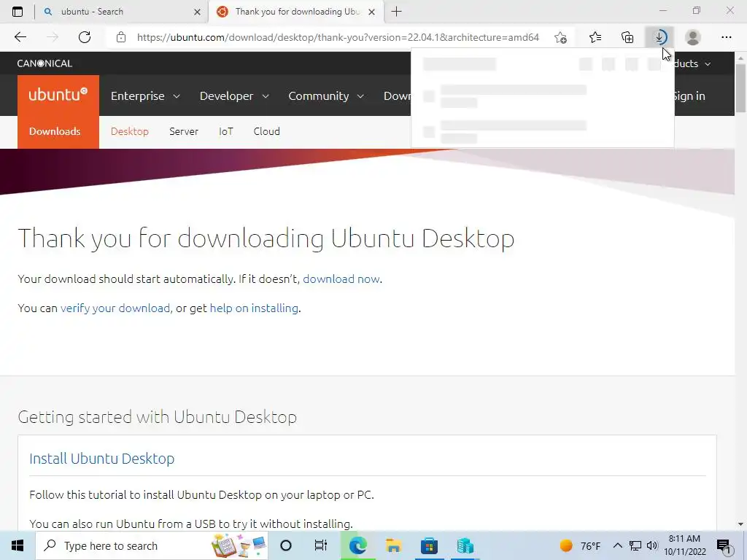Image resolution: width=747 pixels, height=560 pixels.
Task: Open the 'verify your download' link
Action: [115, 308]
